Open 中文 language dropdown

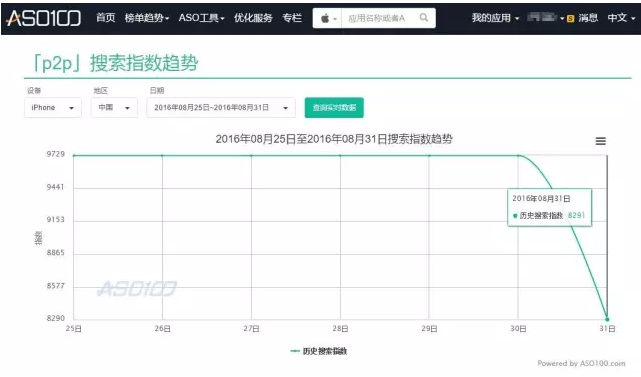621,18
